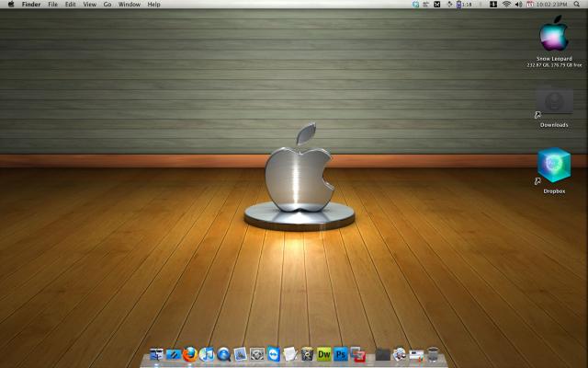Open the Help menu

pyautogui.click(x=153, y=5)
